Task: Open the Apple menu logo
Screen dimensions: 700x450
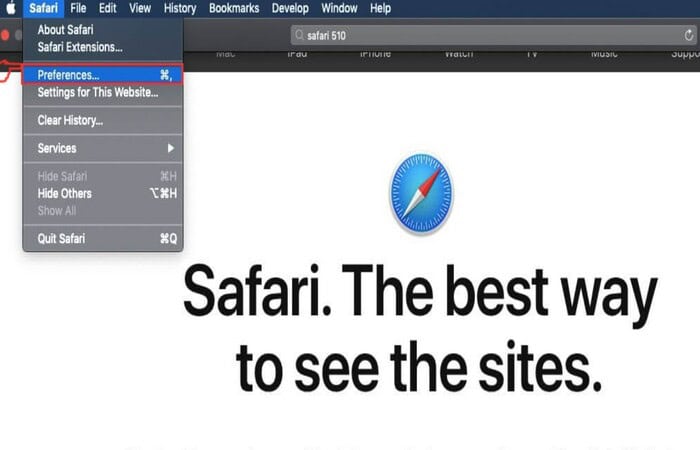Action: tap(11, 8)
